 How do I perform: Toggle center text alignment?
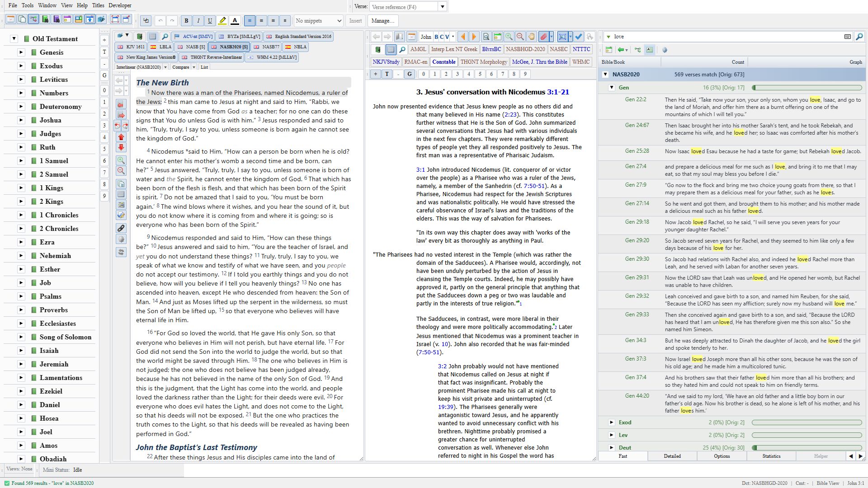coord(261,20)
